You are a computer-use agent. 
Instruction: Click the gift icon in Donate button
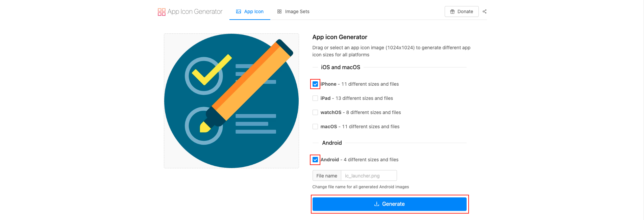click(452, 11)
